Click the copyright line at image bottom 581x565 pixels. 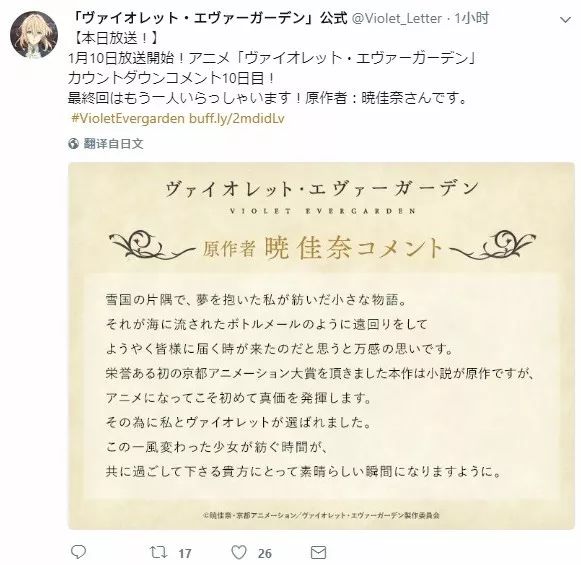(321, 515)
